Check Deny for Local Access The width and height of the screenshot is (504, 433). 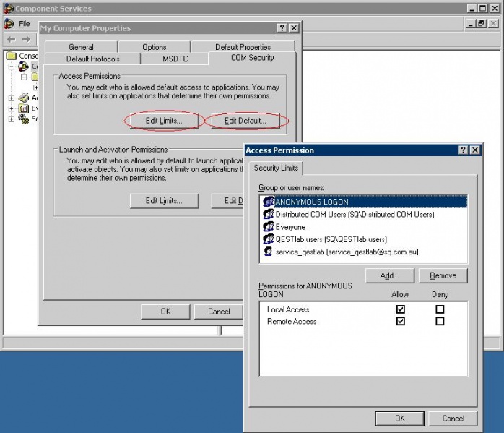[x=440, y=309]
